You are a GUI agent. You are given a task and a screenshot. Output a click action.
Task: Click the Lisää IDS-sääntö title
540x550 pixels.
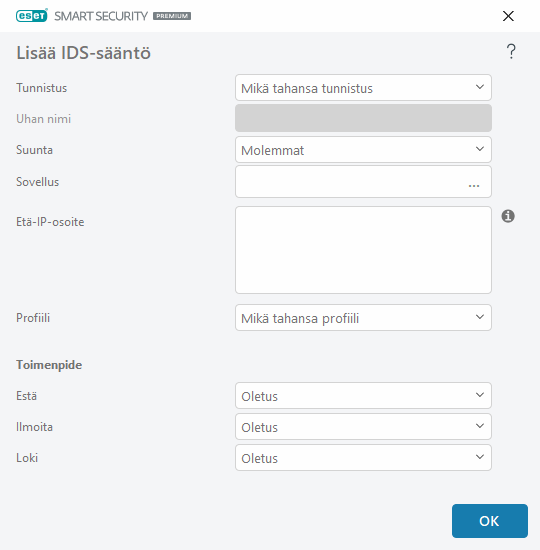pyautogui.click(x=84, y=53)
